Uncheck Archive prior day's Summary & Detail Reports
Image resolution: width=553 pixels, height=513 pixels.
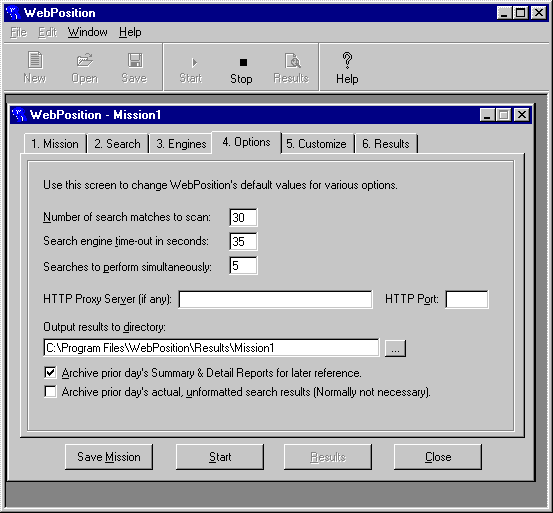coord(50,372)
